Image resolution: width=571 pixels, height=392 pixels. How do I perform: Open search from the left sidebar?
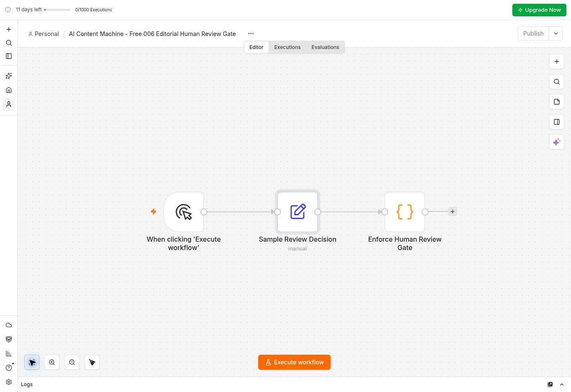click(9, 43)
